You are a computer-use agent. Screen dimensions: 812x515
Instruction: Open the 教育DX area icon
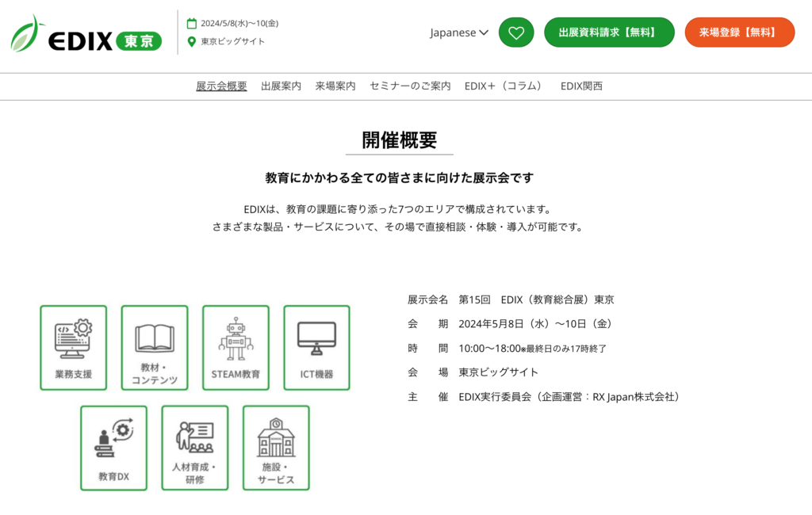(113, 448)
